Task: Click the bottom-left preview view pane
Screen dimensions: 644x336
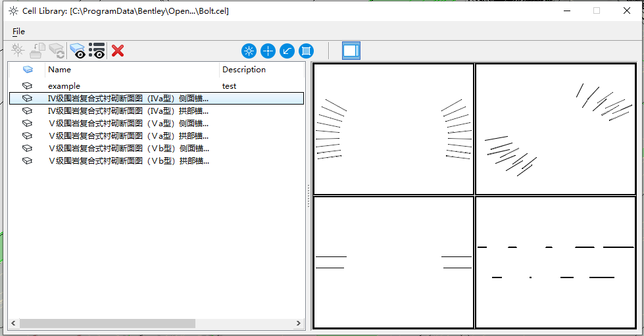Action: pyautogui.click(x=393, y=262)
